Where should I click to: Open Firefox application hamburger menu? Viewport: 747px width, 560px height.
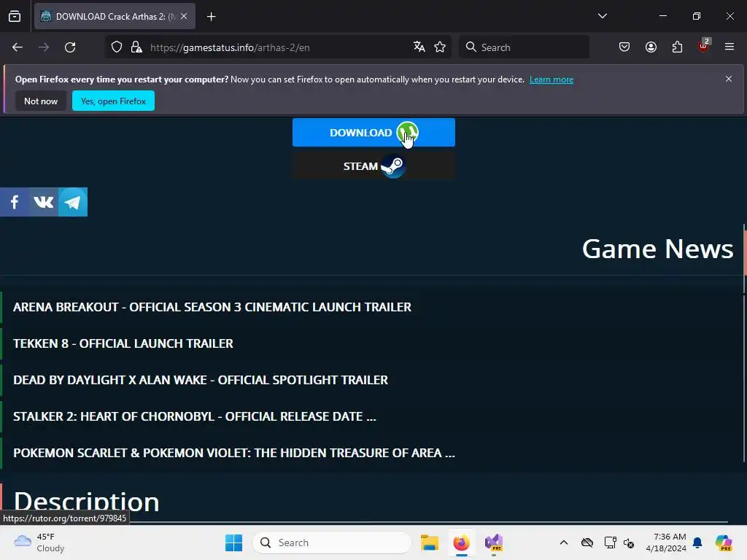[729, 47]
